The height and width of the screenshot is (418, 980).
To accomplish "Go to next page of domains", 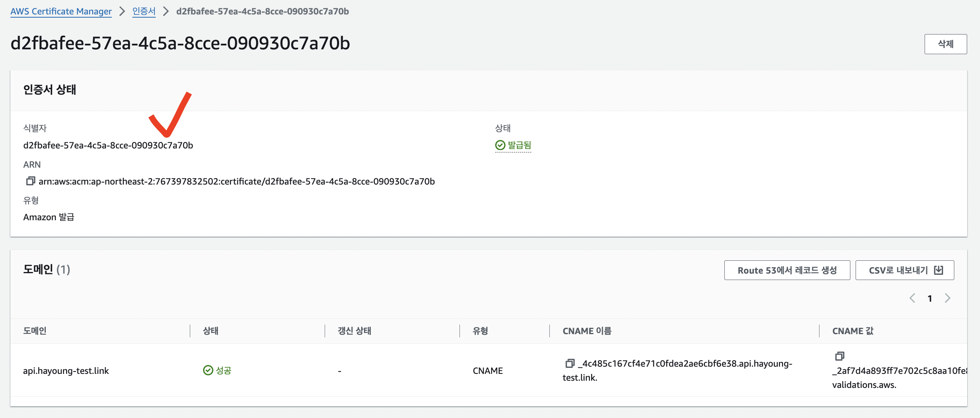I will pos(947,298).
